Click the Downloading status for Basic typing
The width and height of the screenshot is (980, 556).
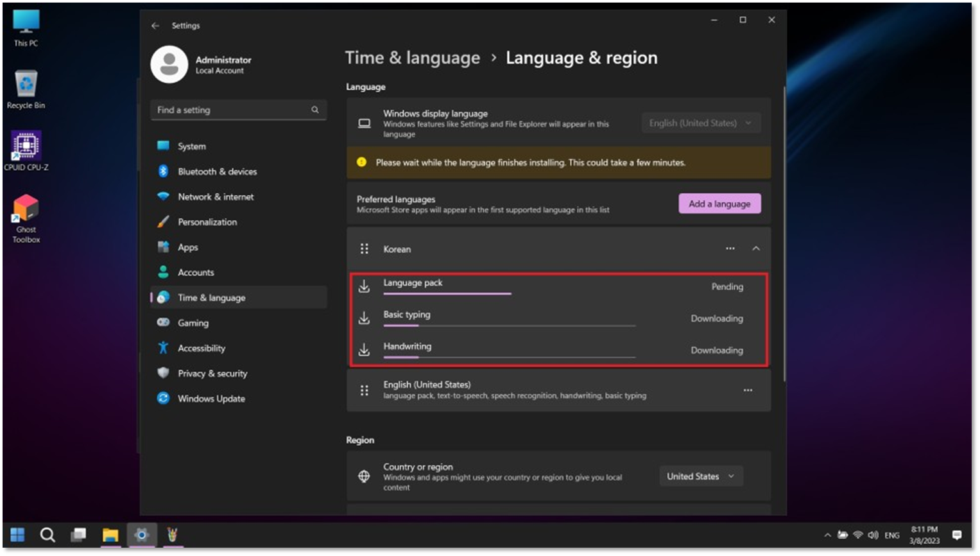click(x=717, y=318)
